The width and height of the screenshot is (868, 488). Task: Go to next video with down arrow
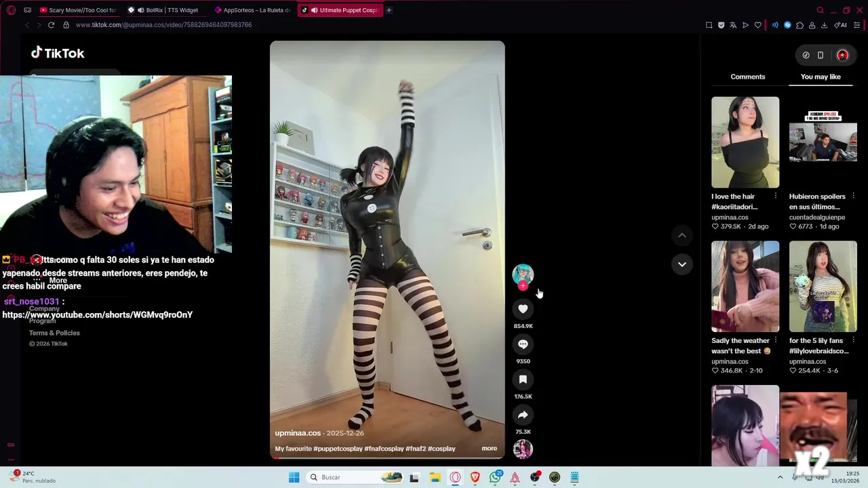point(682,264)
